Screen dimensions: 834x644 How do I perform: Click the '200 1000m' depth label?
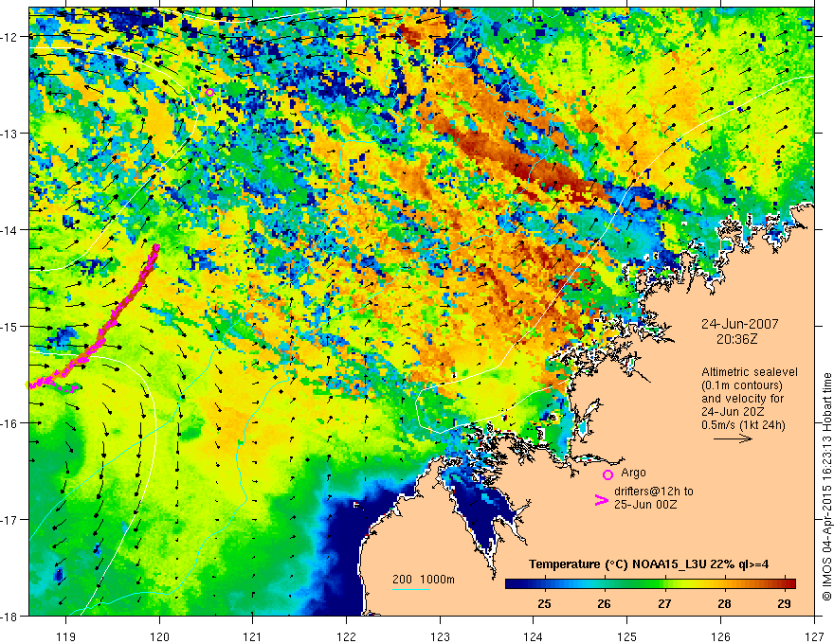coord(424,580)
